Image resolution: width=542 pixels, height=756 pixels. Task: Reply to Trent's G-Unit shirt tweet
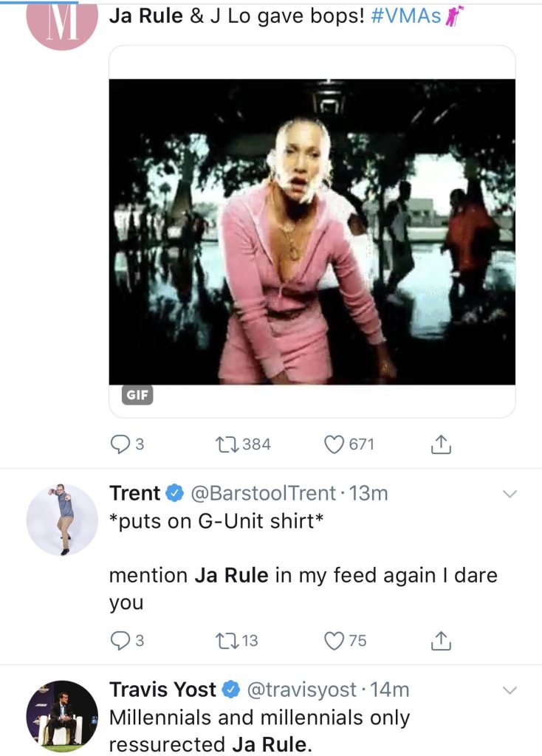click(x=127, y=641)
